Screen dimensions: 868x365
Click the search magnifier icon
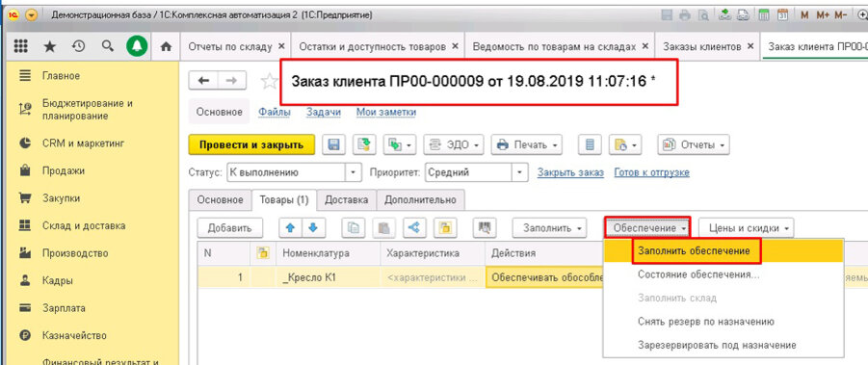click(x=107, y=46)
